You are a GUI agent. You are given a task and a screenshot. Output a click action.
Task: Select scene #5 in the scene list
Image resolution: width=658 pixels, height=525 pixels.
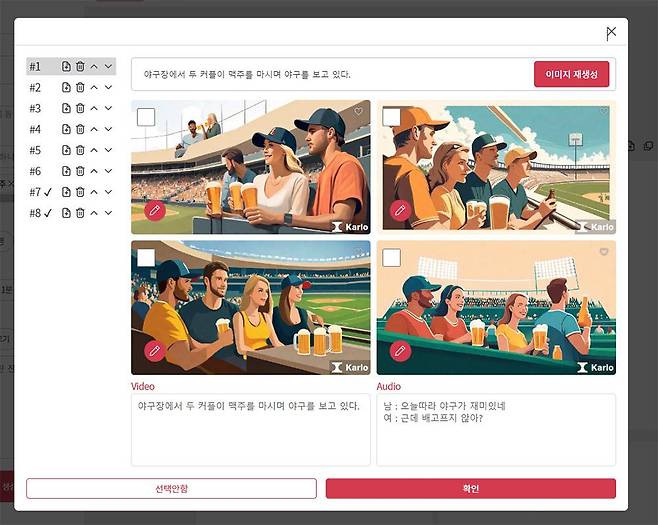(35, 150)
